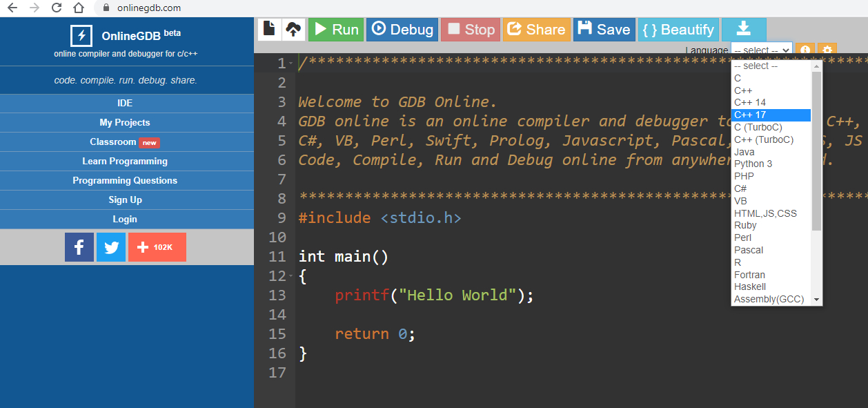
Task: Click the browser Back arrow
Action: [12, 8]
